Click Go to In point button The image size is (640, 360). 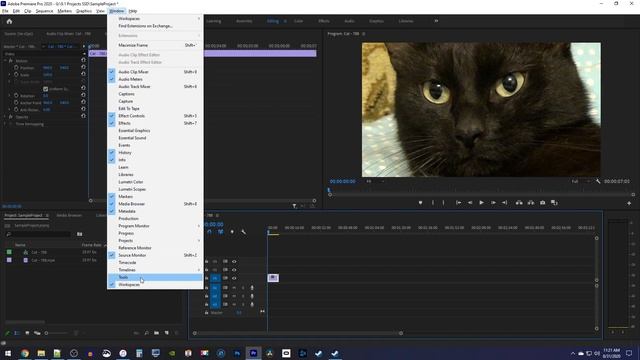pyautogui.click(x=458, y=202)
